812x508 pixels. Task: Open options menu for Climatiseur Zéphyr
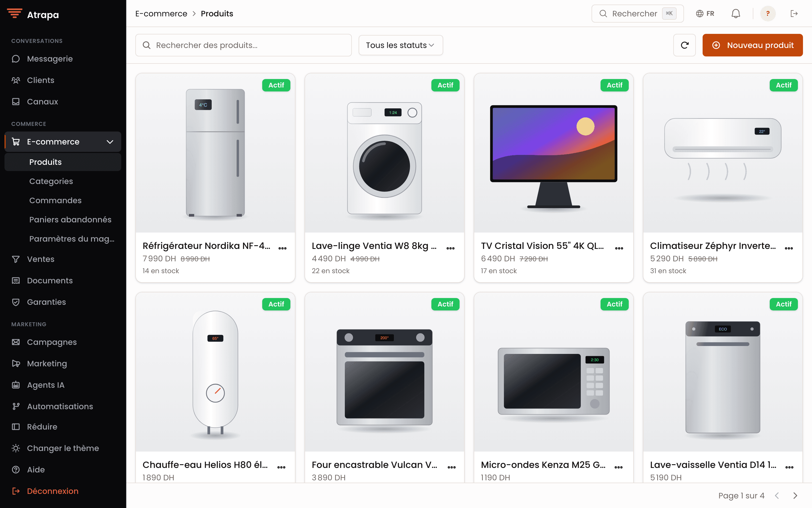789,248
